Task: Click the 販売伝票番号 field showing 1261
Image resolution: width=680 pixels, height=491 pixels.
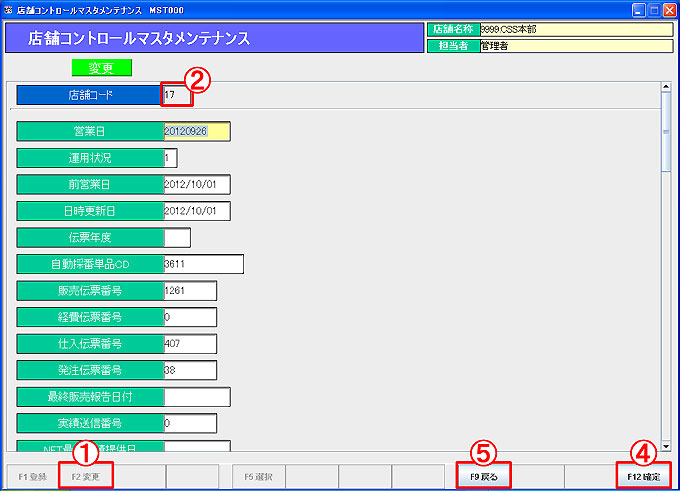Action: (190, 291)
